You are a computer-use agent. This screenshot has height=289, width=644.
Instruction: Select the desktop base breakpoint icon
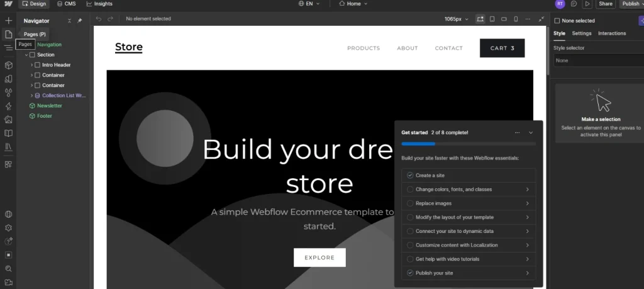coord(480,19)
